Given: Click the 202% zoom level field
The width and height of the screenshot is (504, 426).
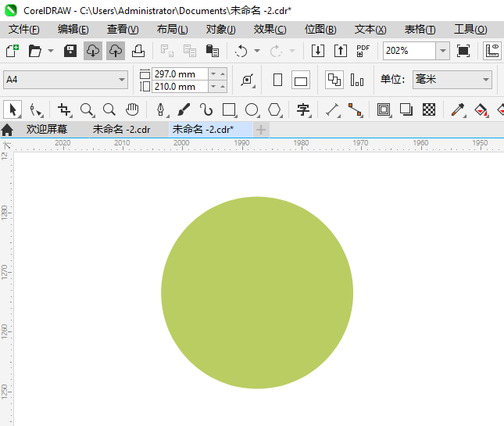Looking at the screenshot, I should [409, 51].
